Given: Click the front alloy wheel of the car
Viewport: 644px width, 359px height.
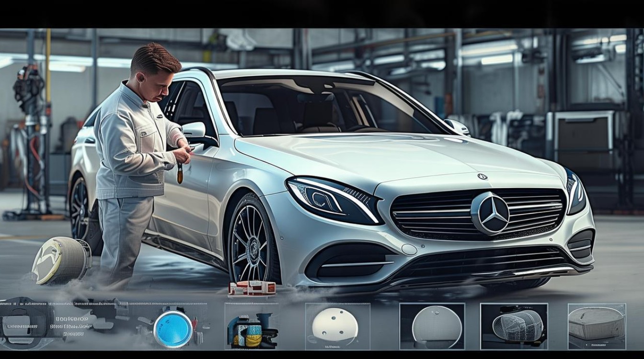Looking at the screenshot, I should click(x=251, y=244).
